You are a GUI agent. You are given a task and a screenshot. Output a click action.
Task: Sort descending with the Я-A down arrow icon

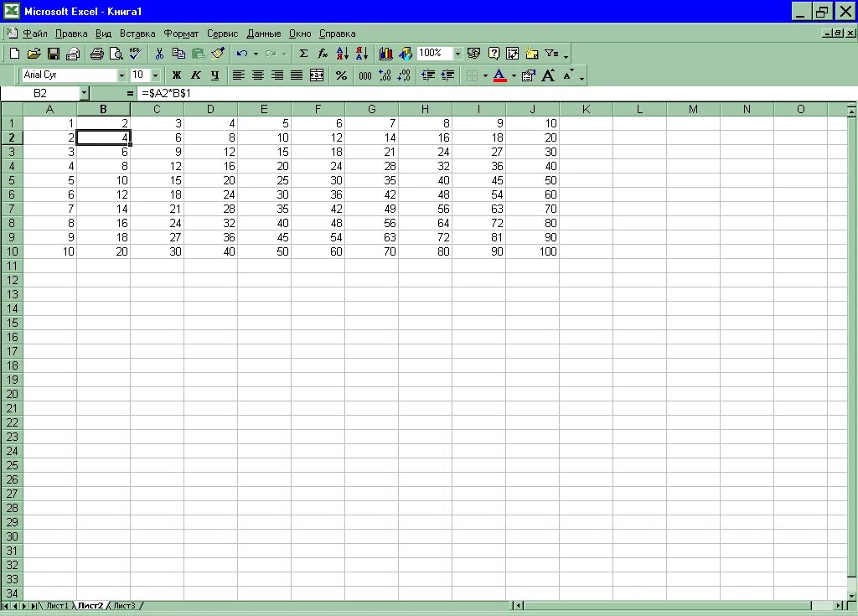click(362, 54)
